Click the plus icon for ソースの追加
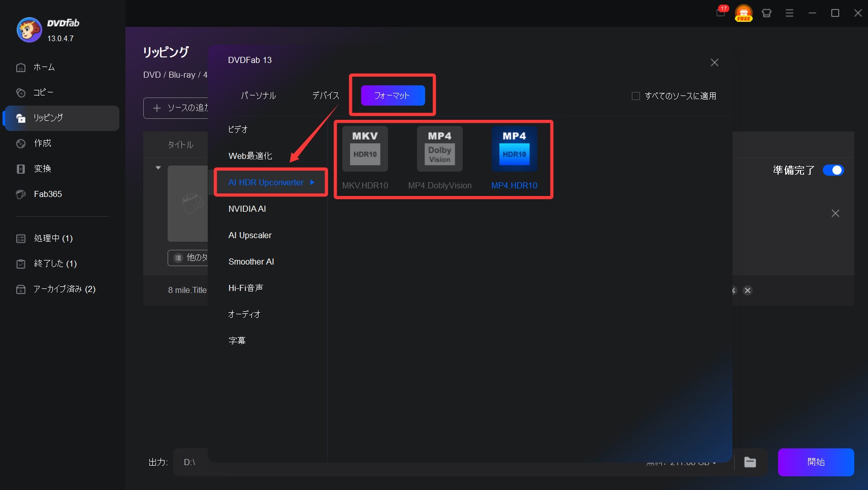This screenshot has width=868, height=490. (157, 108)
